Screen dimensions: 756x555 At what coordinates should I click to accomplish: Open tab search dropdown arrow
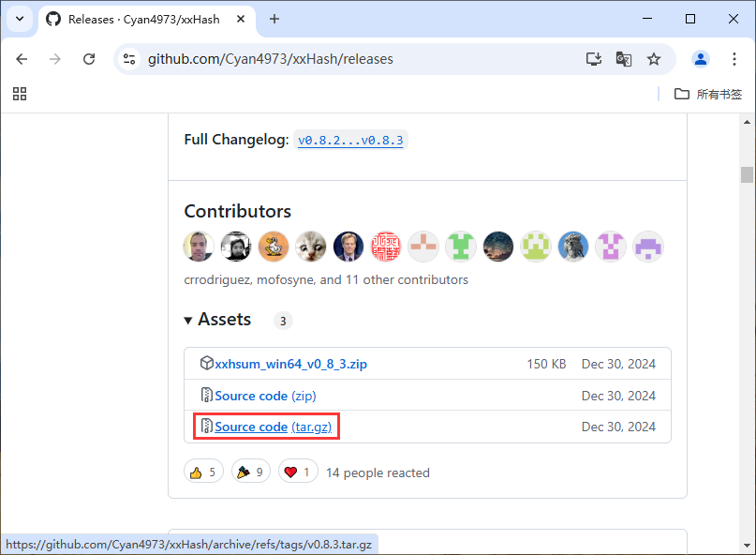pos(20,19)
